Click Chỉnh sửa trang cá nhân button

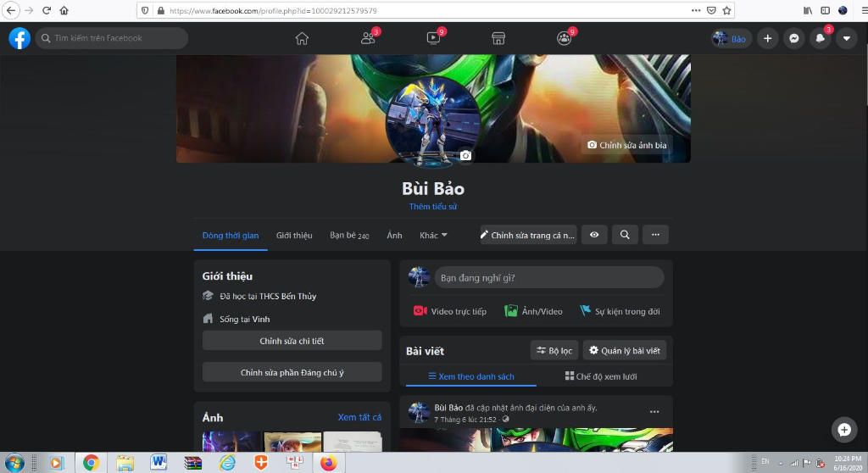[x=527, y=236]
